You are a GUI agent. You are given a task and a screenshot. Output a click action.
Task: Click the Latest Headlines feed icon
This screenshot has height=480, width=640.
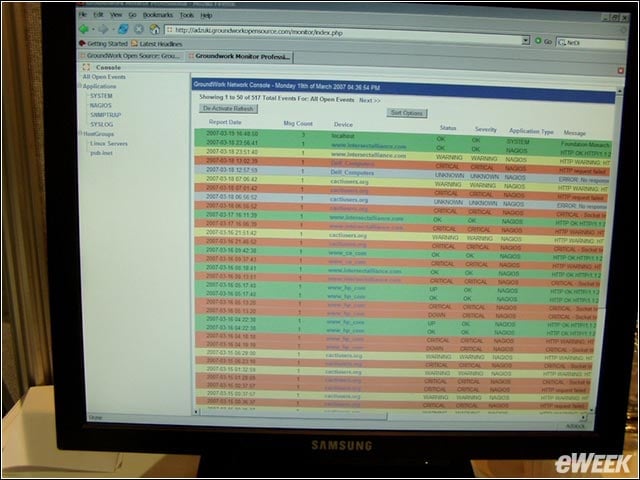coord(134,43)
